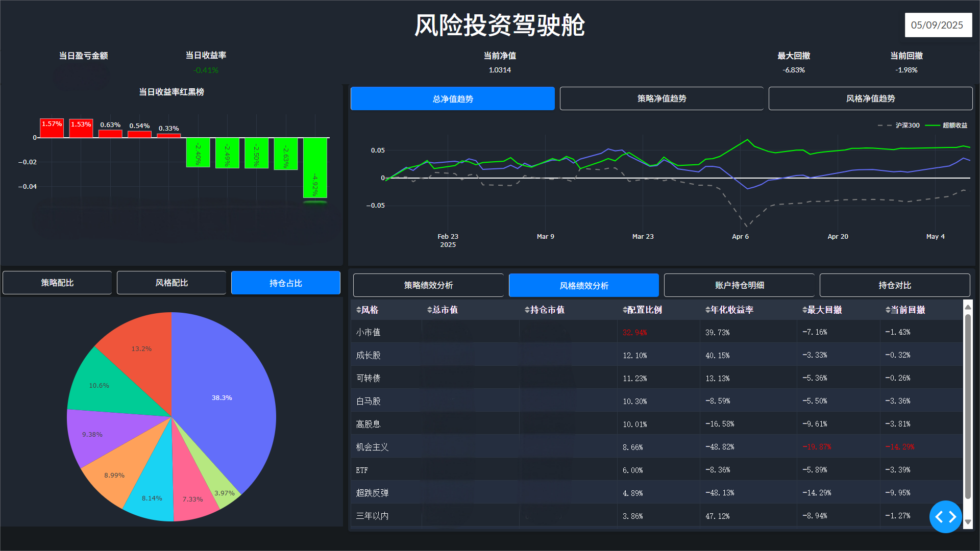Toggle 超额收益 legend series visibility

pos(954,126)
